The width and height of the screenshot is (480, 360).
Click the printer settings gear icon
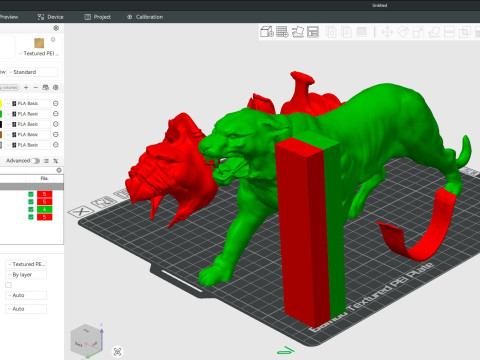click(56, 28)
